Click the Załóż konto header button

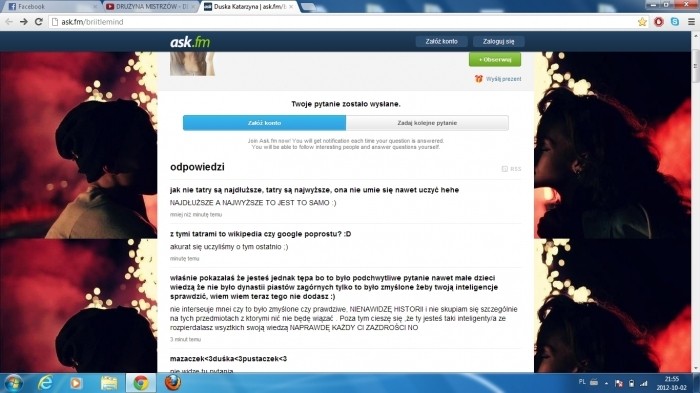(442, 42)
